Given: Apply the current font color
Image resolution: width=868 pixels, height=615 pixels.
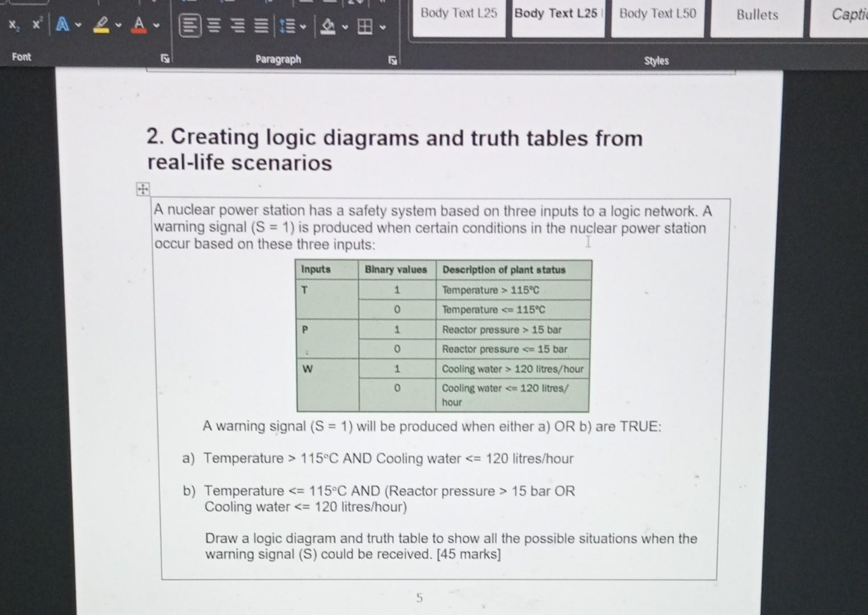Looking at the screenshot, I should pos(139,24).
